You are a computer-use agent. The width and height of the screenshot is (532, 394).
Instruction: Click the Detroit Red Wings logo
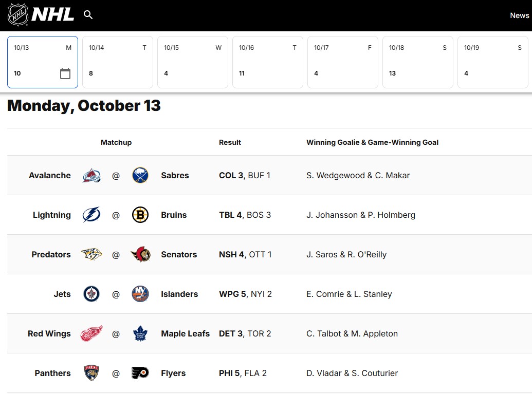[x=91, y=333]
